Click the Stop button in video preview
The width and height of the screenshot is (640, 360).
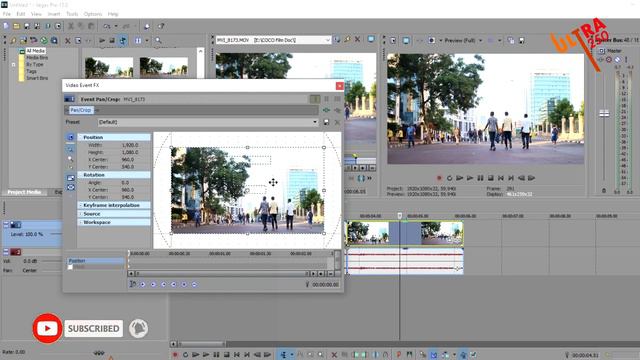(491, 178)
